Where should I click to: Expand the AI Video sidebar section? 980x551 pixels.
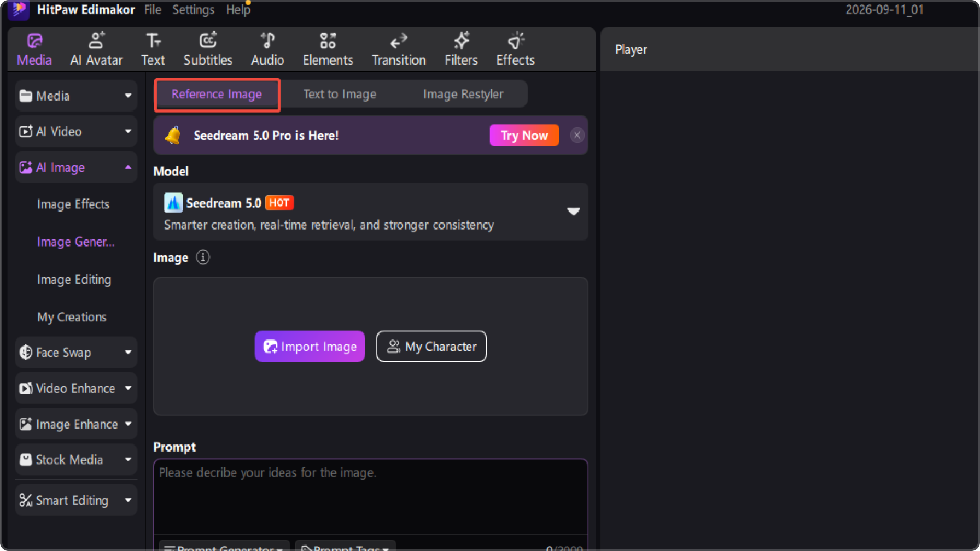(76, 132)
